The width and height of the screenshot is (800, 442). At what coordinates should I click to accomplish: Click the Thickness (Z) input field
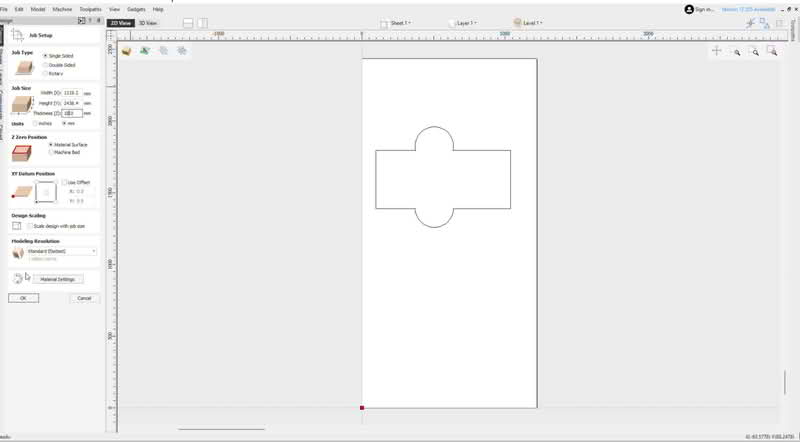click(x=71, y=113)
